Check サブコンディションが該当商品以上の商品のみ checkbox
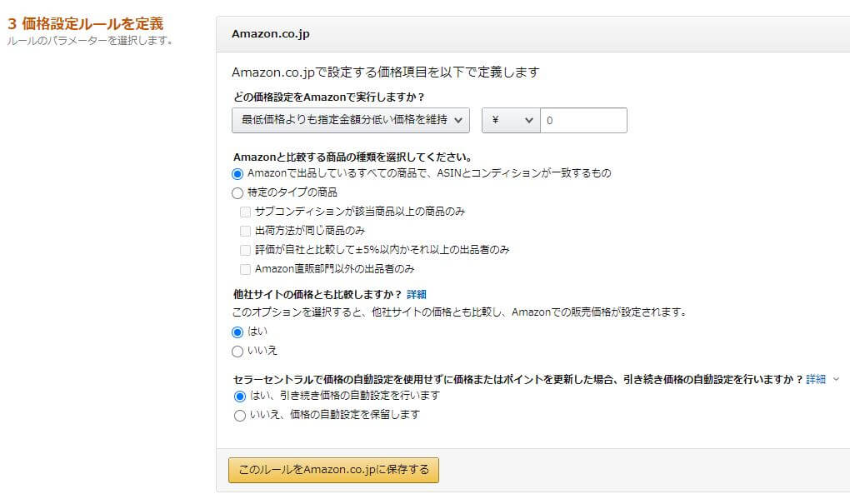The height and width of the screenshot is (504, 850). pyautogui.click(x=245, y=212)
